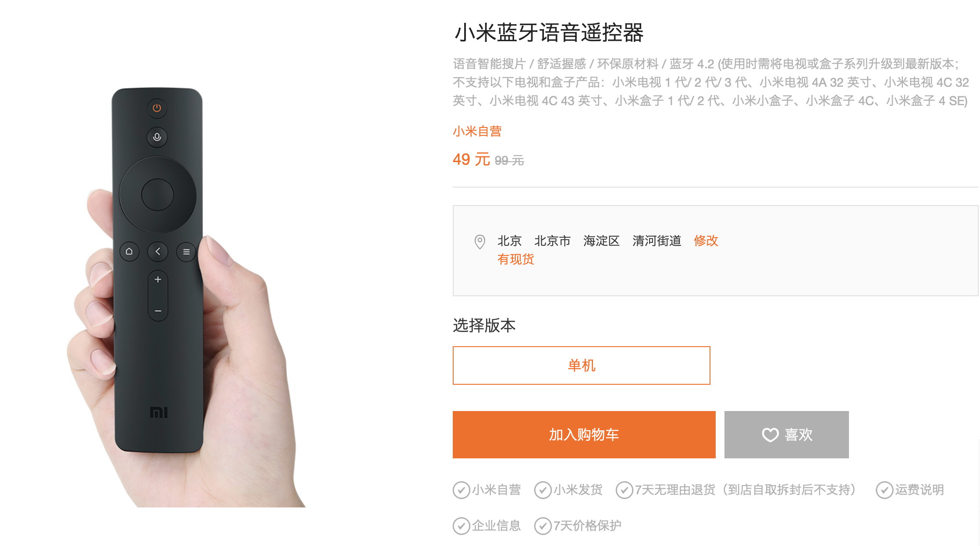Screen dimensions: 980x546
Task: Click the checkmark icon beside 小米自营 guarantee
Action: pos(461,490)
